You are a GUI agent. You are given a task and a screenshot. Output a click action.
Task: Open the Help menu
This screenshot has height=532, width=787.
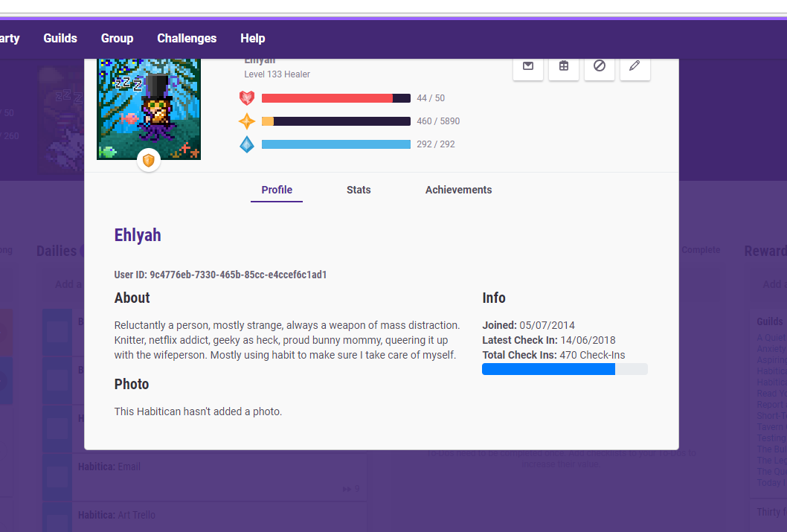[252, 38]
